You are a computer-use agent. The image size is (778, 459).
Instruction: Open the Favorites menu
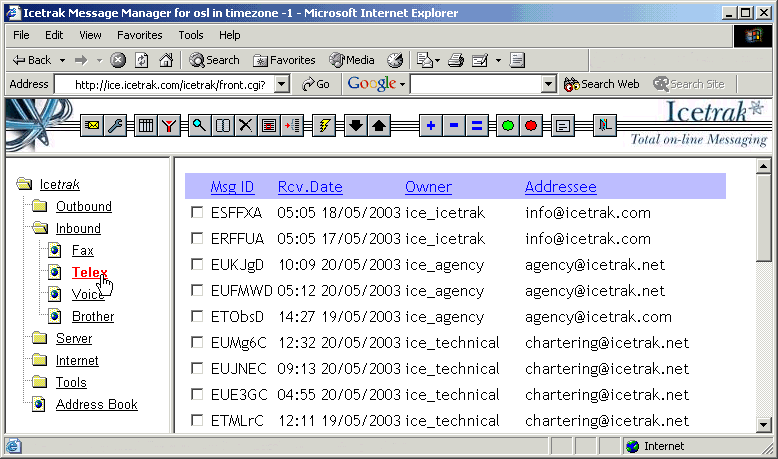(139, 35)
